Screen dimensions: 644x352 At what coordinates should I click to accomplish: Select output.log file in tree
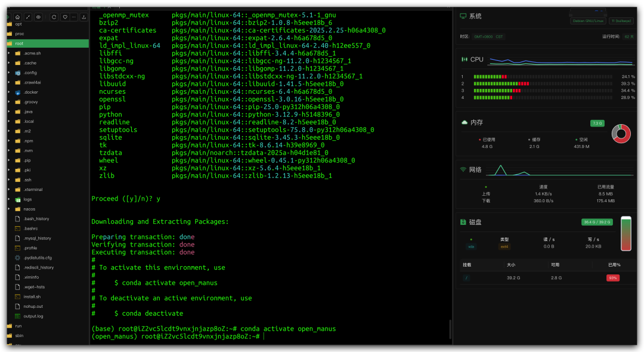point(33,316)
